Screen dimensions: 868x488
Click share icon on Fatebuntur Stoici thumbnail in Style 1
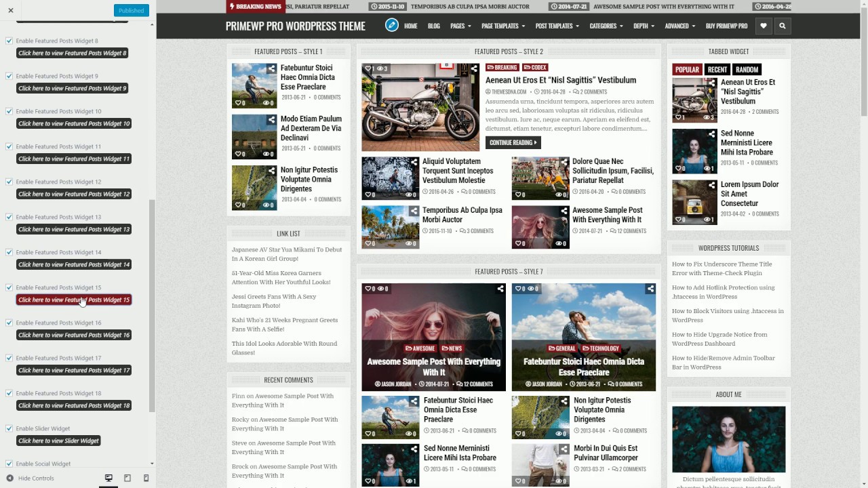(x=271, y=68)
